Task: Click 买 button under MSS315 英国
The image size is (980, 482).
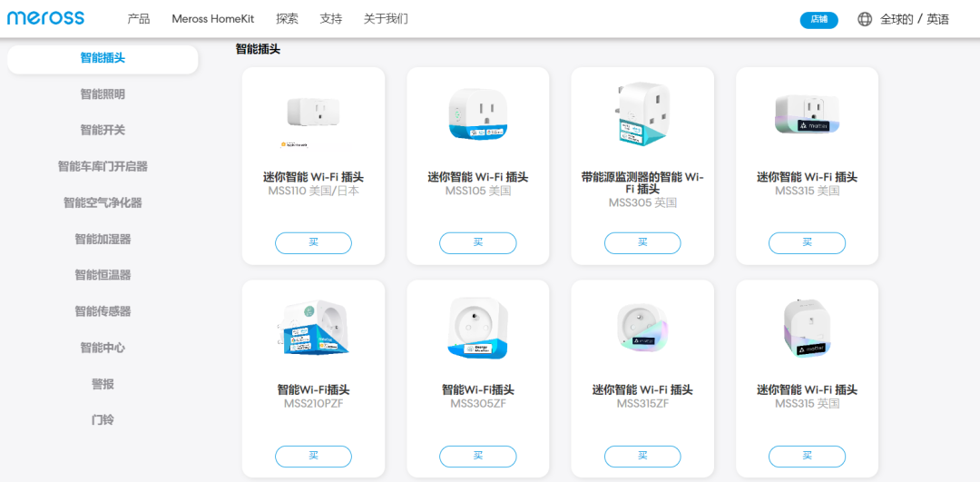Action: [x=807, y=456]
